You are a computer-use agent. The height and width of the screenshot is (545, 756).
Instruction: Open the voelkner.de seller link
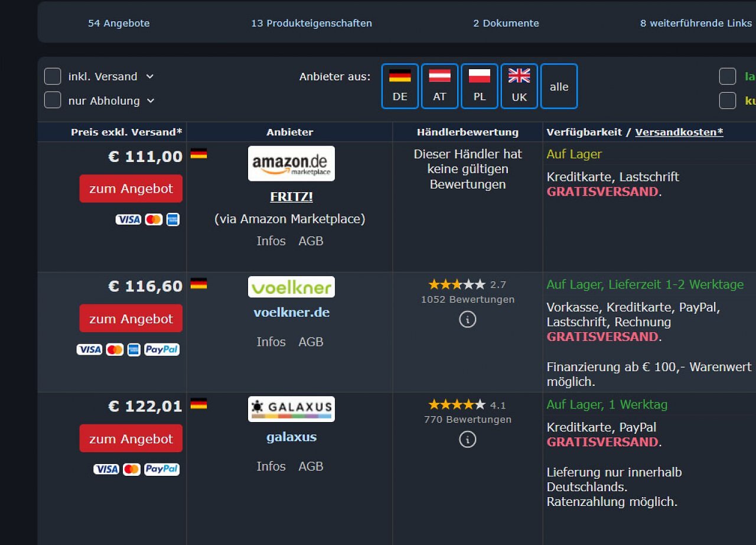coord(292,312)
